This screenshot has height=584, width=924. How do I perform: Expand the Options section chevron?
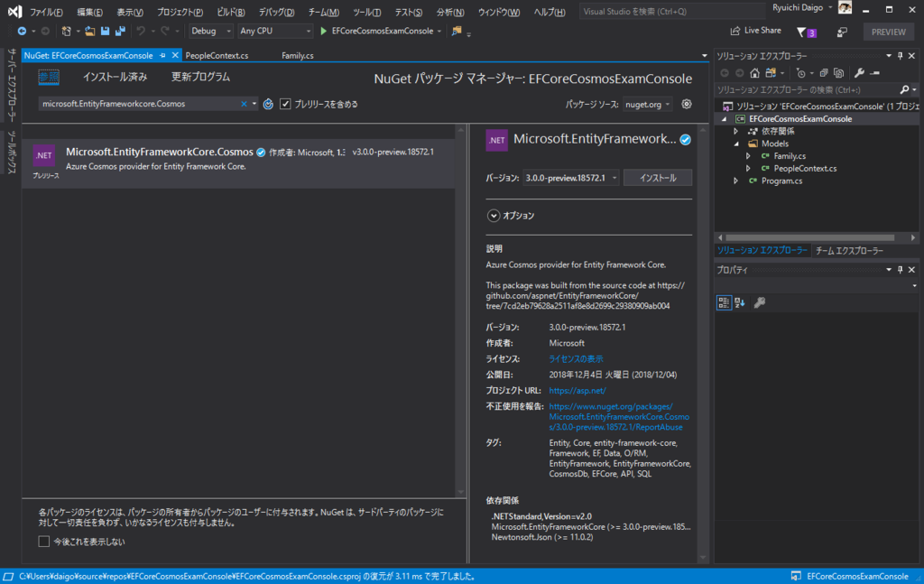coord(494,216)
